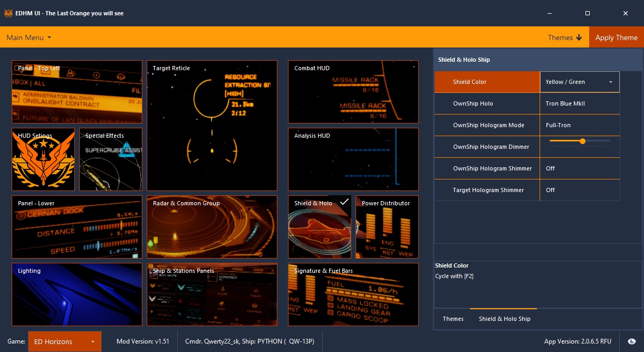The height and width of the screenshot is (352, 644).
Task: Click the 'Cycle with [F2]' description text
Action: pyautogui.click(x=454, y=276)
